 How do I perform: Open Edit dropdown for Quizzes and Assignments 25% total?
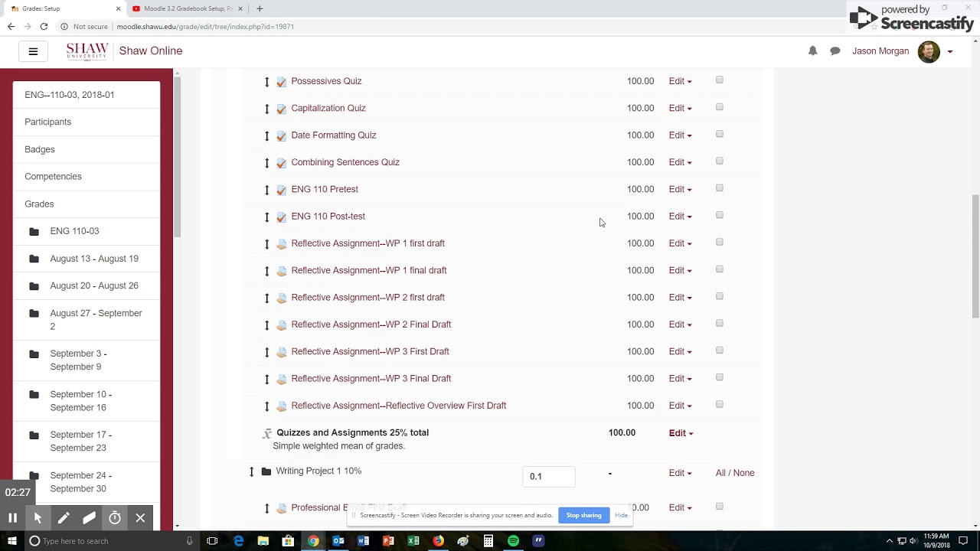tap(681, 433)
